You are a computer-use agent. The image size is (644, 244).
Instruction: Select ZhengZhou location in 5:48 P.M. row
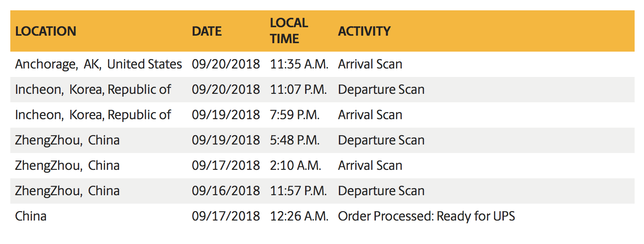pos(67,140)
